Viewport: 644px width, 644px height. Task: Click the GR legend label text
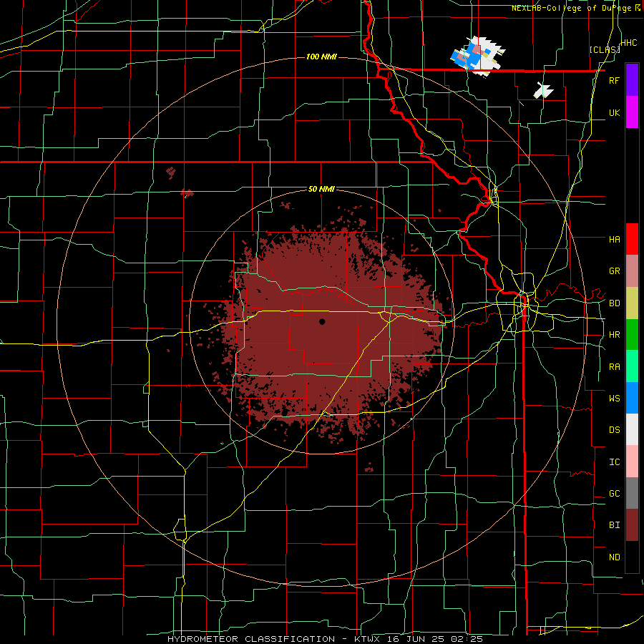[x=614, y=271]
